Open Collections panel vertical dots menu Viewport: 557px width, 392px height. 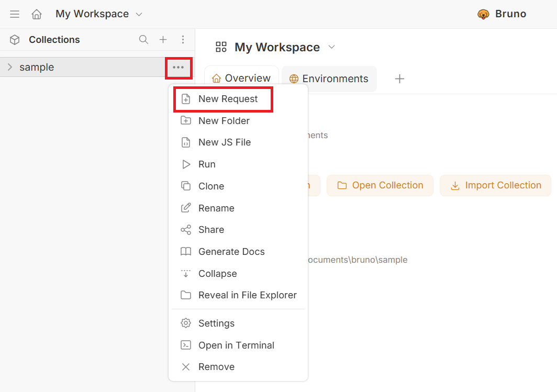click(183, 40)
